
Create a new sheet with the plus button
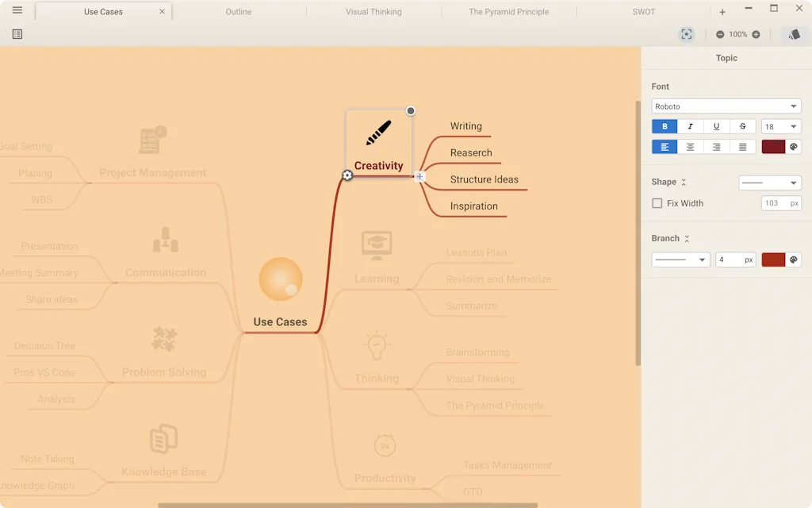click(x=722, y=11)
